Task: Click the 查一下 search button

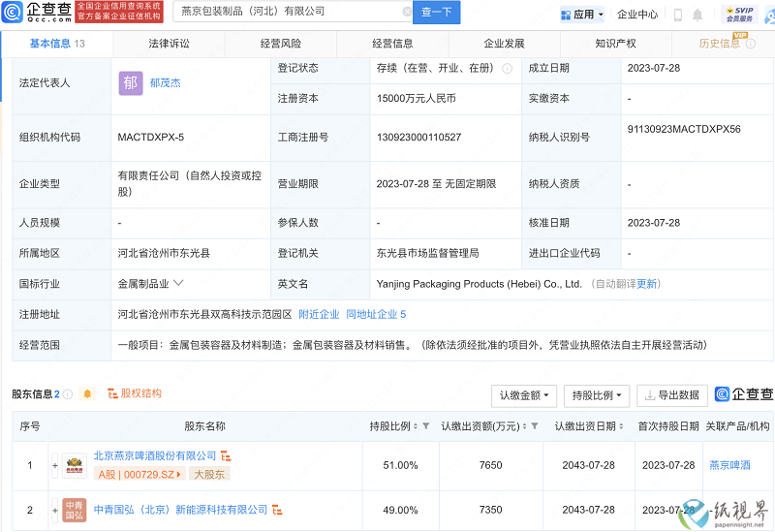Action: click(x=437, y=12)
